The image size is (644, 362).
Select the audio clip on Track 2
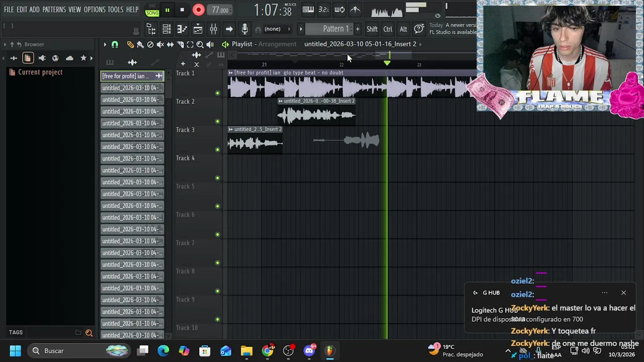pos(316,112)
